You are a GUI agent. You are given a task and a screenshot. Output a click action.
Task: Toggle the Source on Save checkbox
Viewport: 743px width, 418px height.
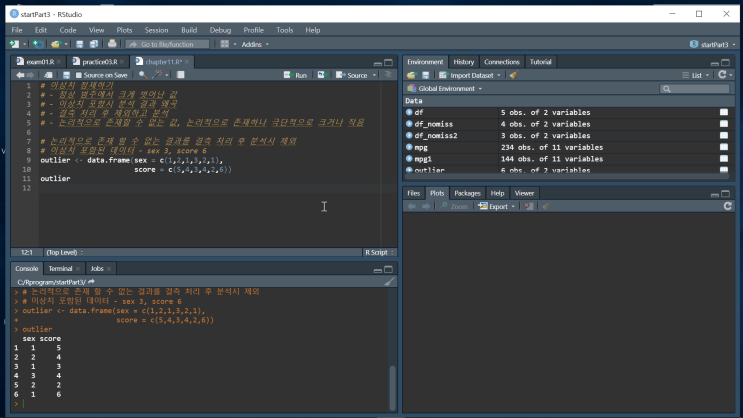click(x=79, y=75)
